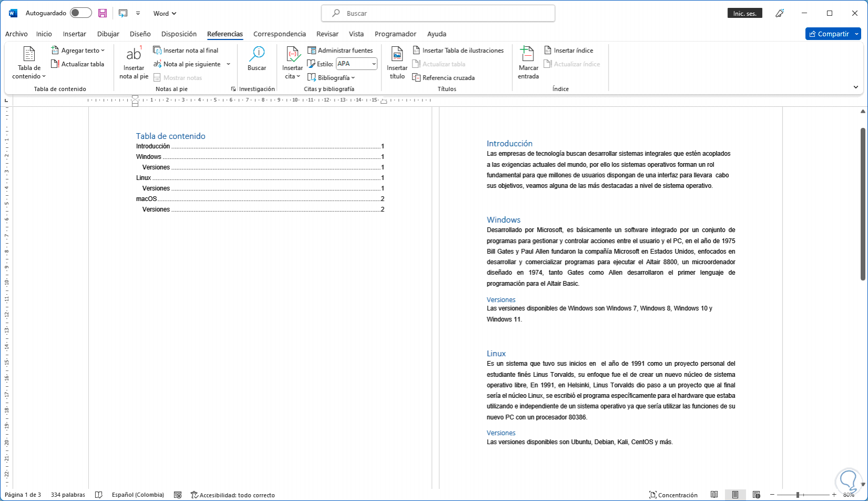The width and height of the screenshot is (868, 501).
Task: Click the Save floppy disk icon
Action: (103, 13)
